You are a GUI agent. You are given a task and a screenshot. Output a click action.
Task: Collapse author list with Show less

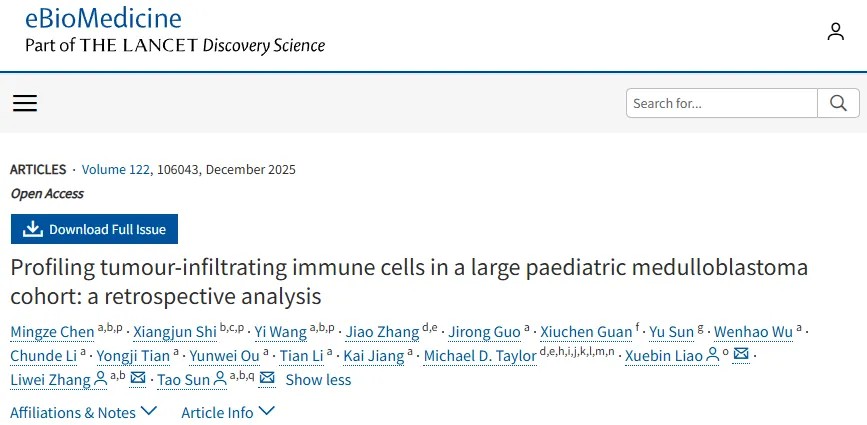(x=318, y=380)
